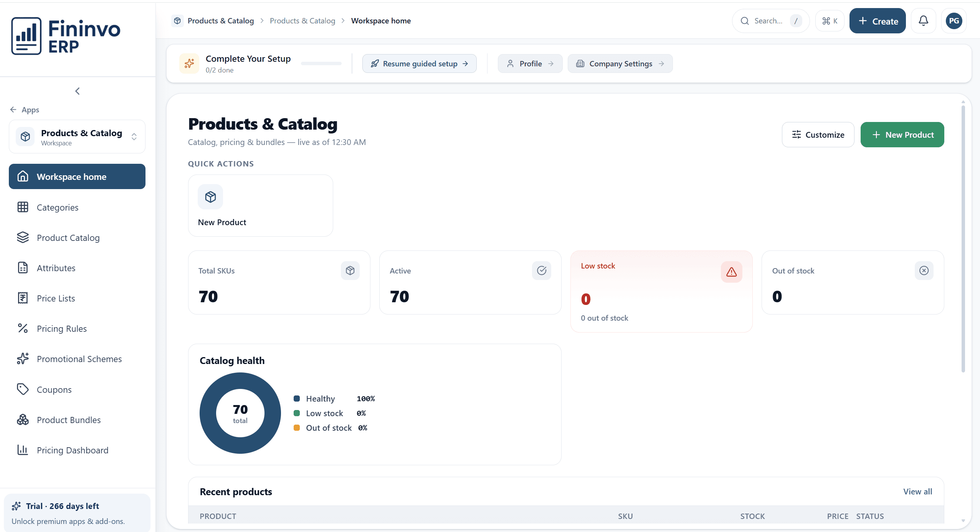Click Resume guided setup
Image resolution: width=980 pixels, height=532 pixels.
point(420,64)
